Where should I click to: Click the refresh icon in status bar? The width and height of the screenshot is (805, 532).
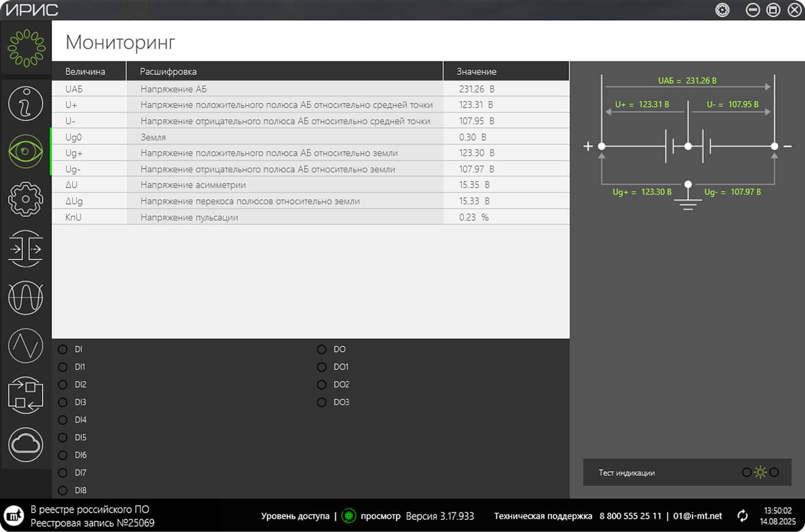pos(742,516)
